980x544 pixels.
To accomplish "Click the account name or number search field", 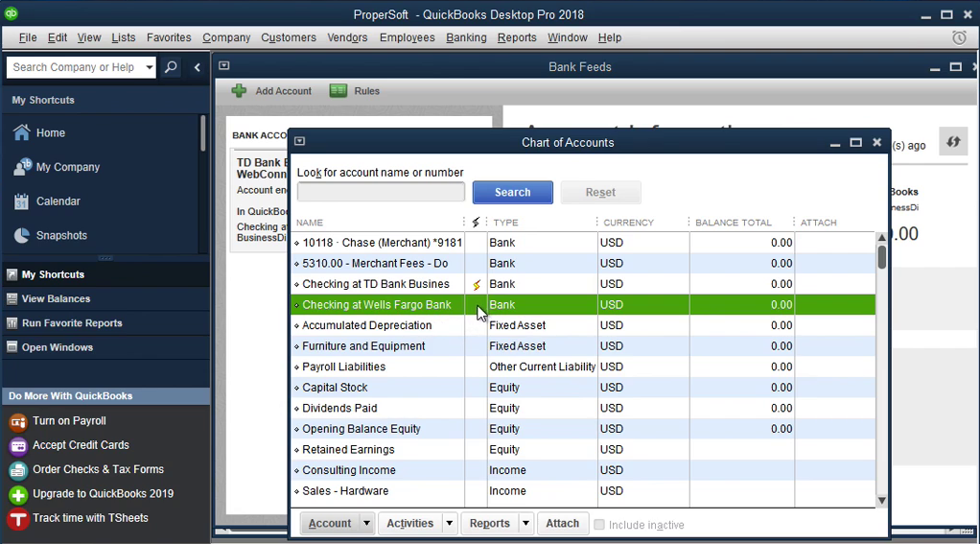I will coord(381,192).
